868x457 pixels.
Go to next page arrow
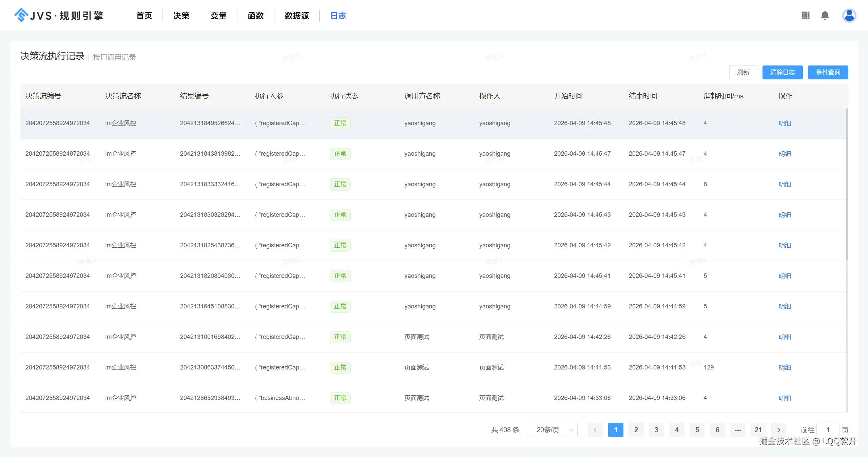pos(778,430)
